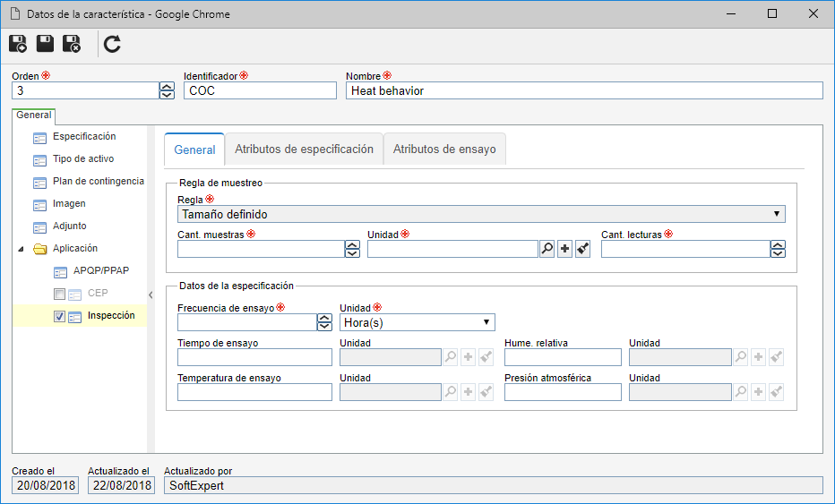Click the Actualizado por value SoftExpert
Screen dimensions: 835x504
tap(494, 485)
